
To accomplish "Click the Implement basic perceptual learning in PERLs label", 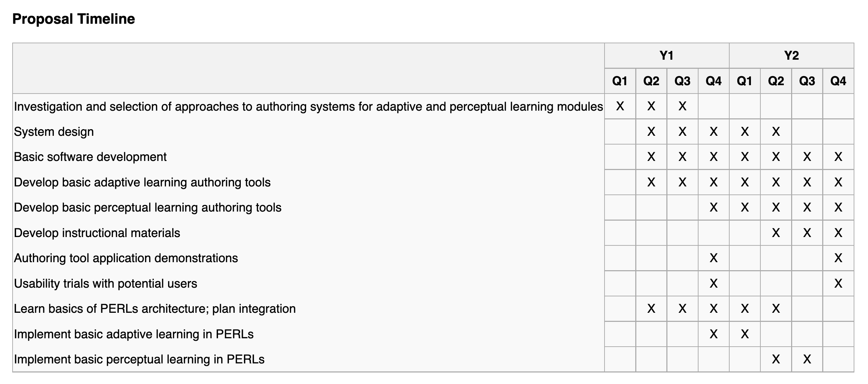I will click(x=139, y=359).
